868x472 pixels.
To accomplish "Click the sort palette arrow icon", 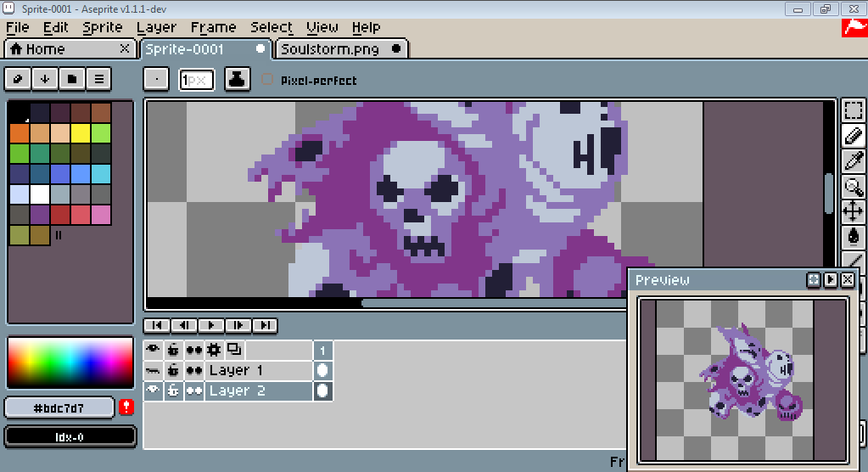I will tap(45, 79).
